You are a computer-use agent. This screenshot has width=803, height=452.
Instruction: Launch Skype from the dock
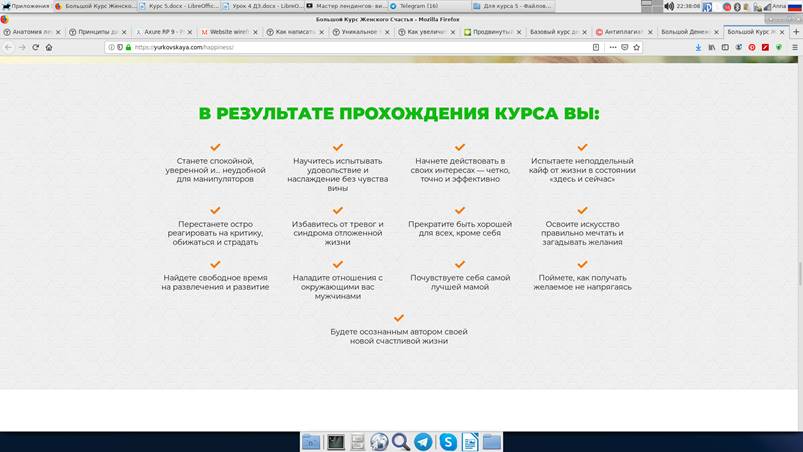click(447, 441)
